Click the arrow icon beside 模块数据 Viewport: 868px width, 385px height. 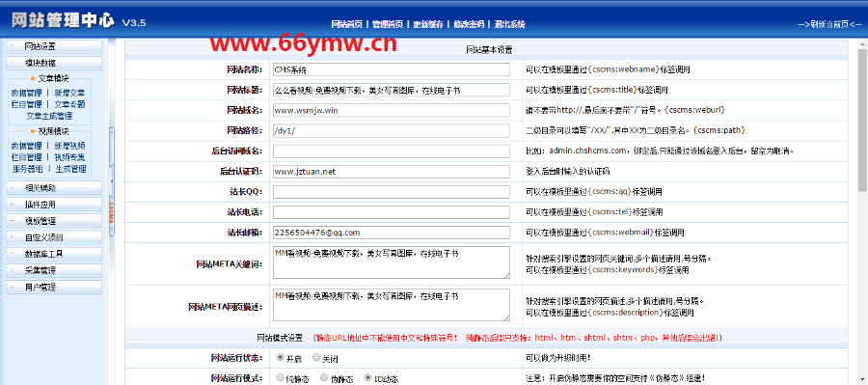(14, 63)
